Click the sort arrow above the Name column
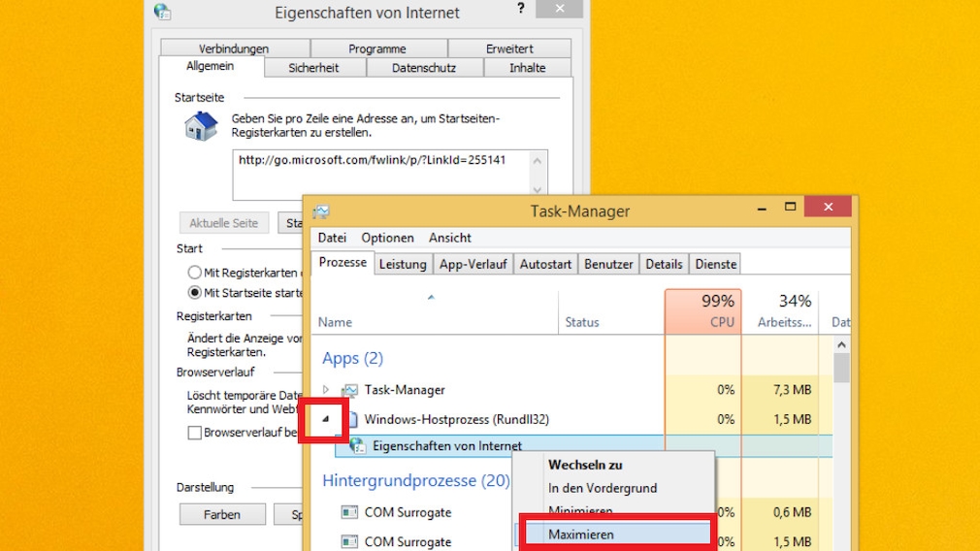Viewport: 980px width, 551px height. click(x=431, y=298)
